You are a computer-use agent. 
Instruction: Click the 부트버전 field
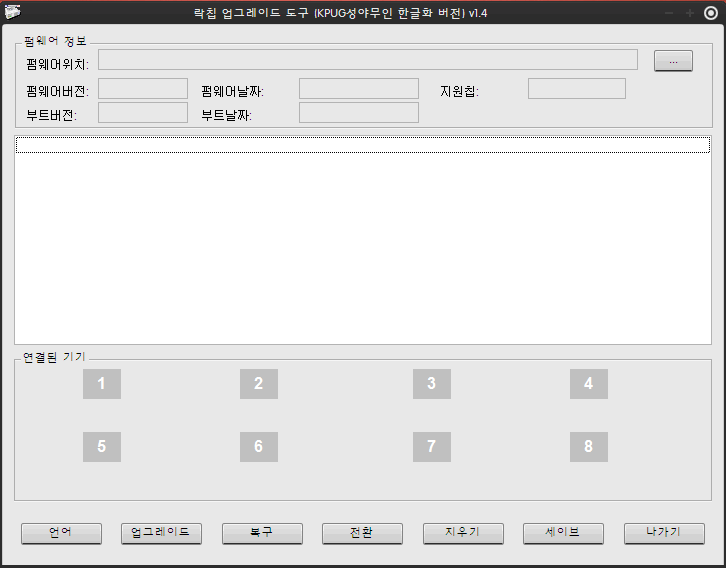[143, 112]
